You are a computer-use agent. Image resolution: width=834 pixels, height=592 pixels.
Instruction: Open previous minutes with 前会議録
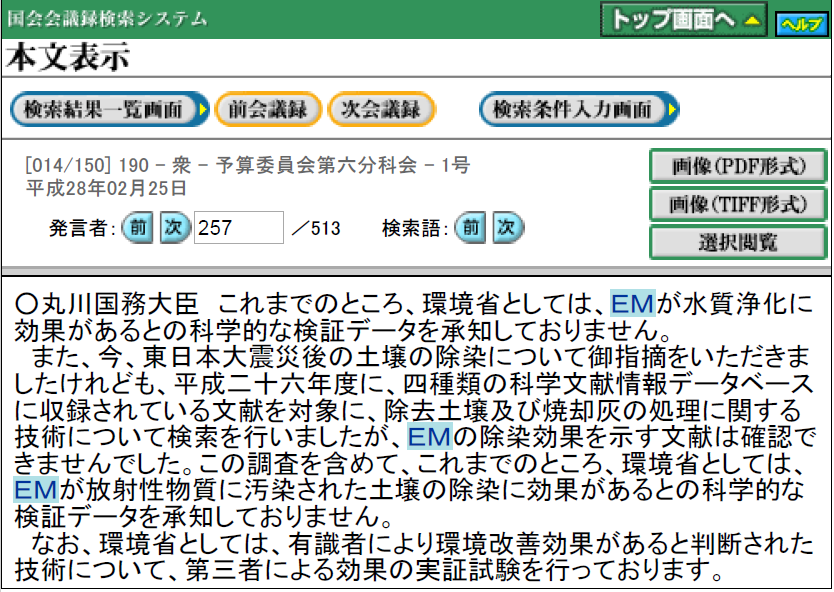click(x=268, y=110)
